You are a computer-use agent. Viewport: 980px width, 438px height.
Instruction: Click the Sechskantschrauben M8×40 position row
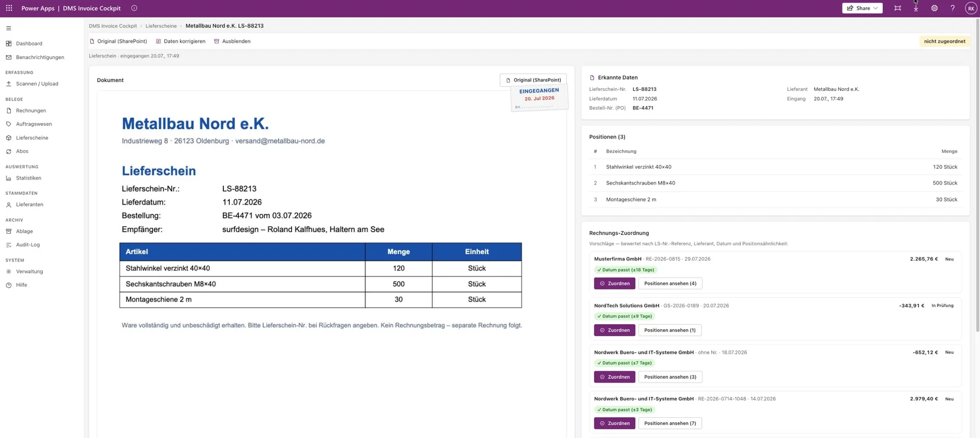[775, 183]
